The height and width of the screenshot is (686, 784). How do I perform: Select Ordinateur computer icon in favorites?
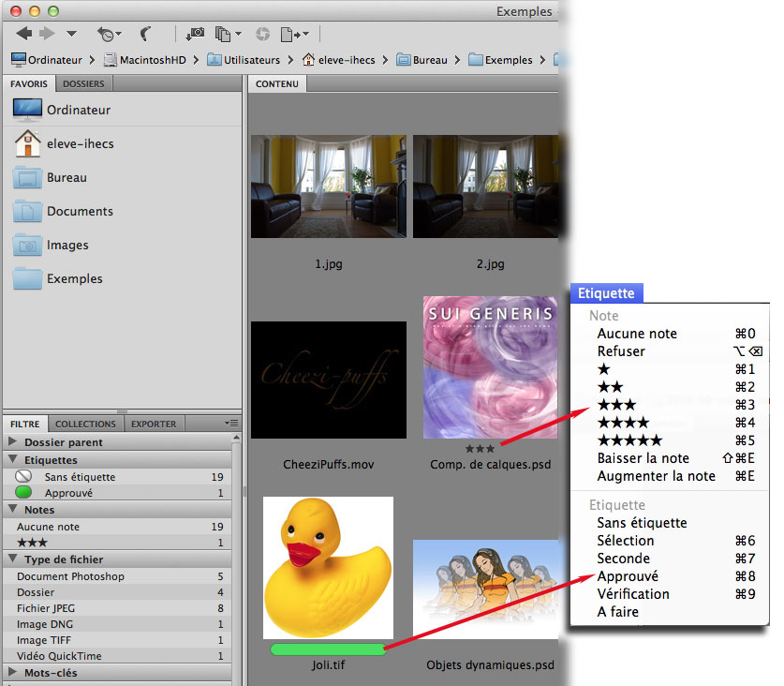pyautogui.click(x=27, y=110)
